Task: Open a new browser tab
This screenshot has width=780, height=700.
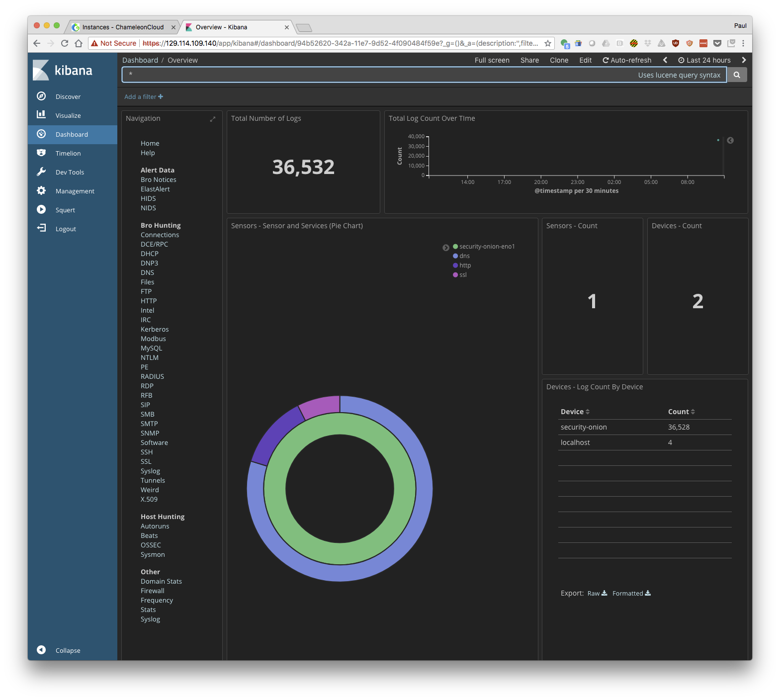Action: 304,27
